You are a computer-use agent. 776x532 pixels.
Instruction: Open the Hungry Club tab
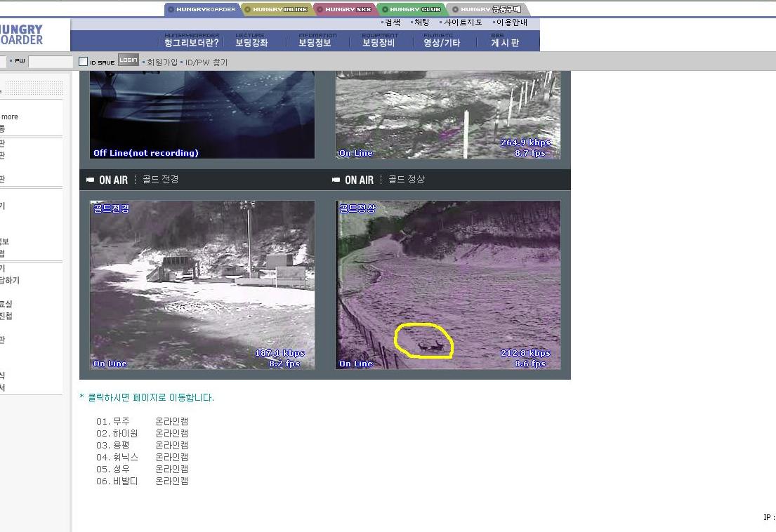pyautogui.click(x=412, y=10)
